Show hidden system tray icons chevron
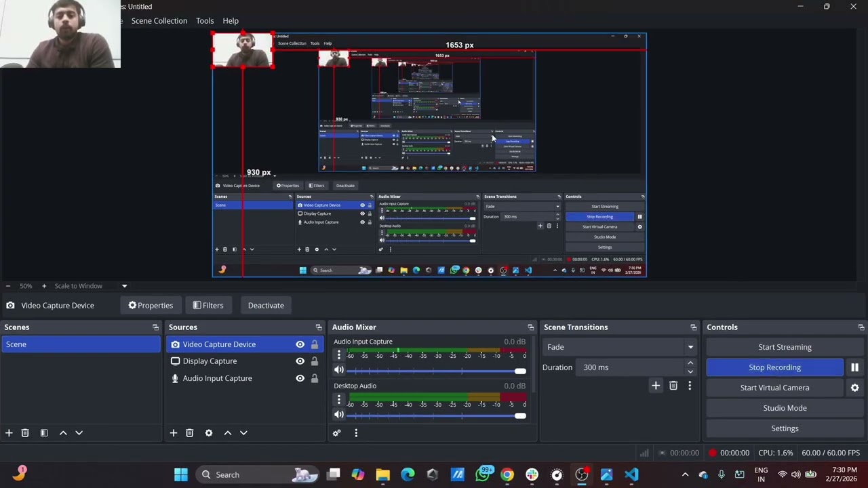This screenshot has width=868, height=488. (685, 474)
